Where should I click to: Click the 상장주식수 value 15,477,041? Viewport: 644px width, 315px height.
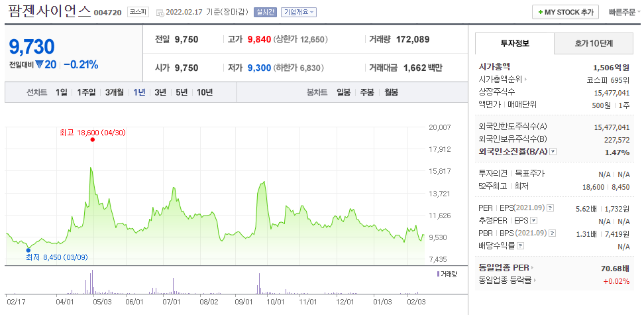pos(612,93)
